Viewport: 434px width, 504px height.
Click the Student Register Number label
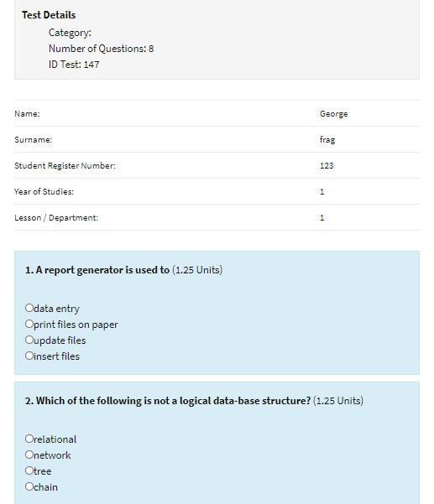[65, 165]
